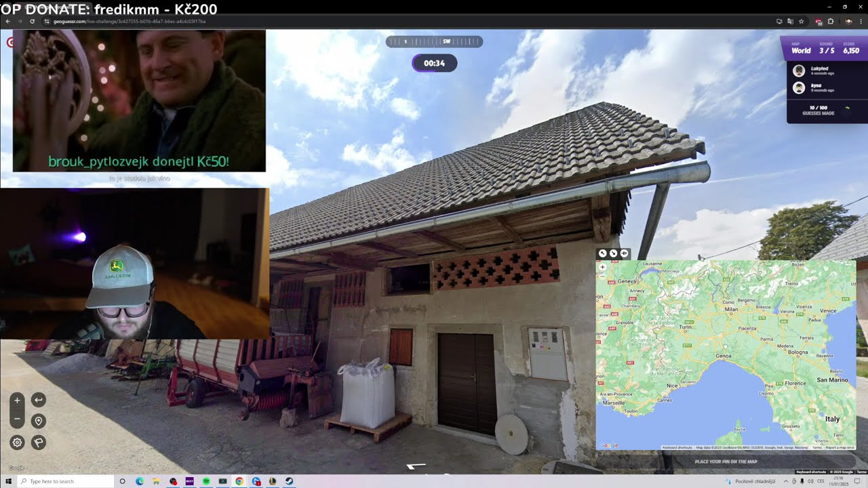Bookmark this page with the star icon

coord(801,21)
